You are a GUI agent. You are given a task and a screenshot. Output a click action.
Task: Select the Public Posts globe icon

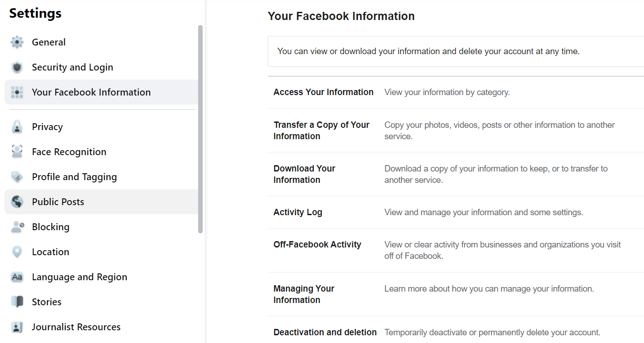coord(17,202)
